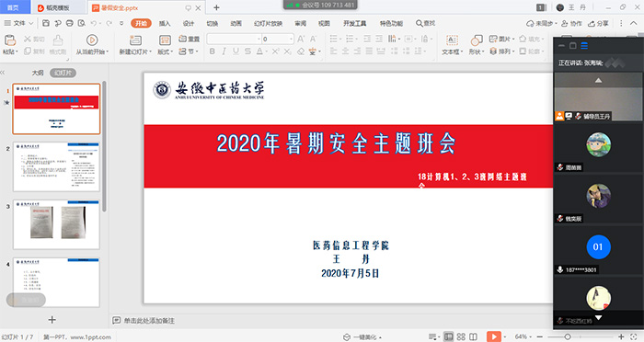644x342 pixels.
Task: Toggle italic formatting
Action: 224,51
